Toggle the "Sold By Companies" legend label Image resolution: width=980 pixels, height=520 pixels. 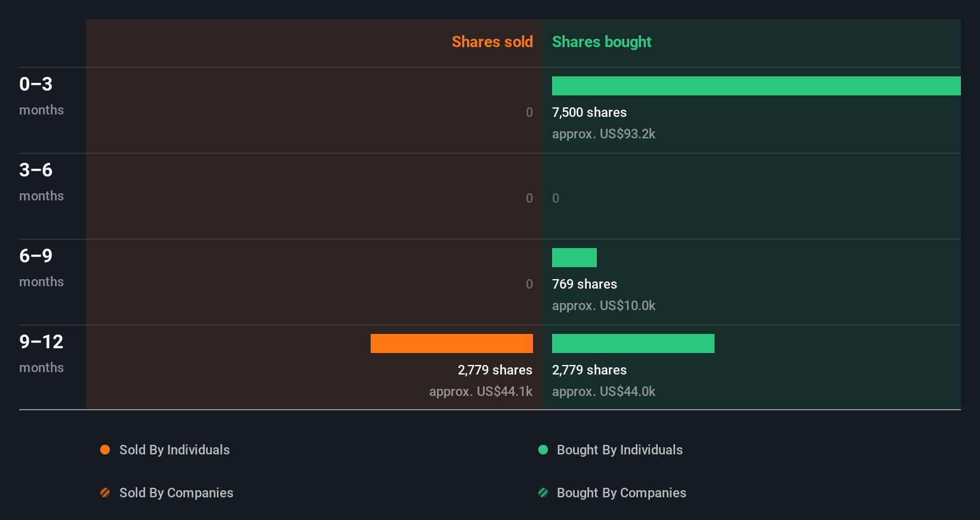[x=176, y=493]
